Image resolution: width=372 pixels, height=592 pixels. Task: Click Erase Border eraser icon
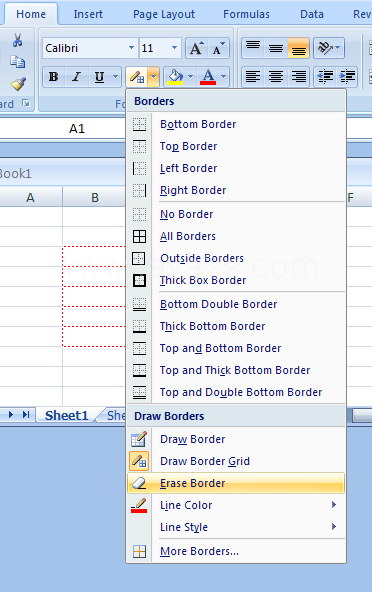click(139, 483)
